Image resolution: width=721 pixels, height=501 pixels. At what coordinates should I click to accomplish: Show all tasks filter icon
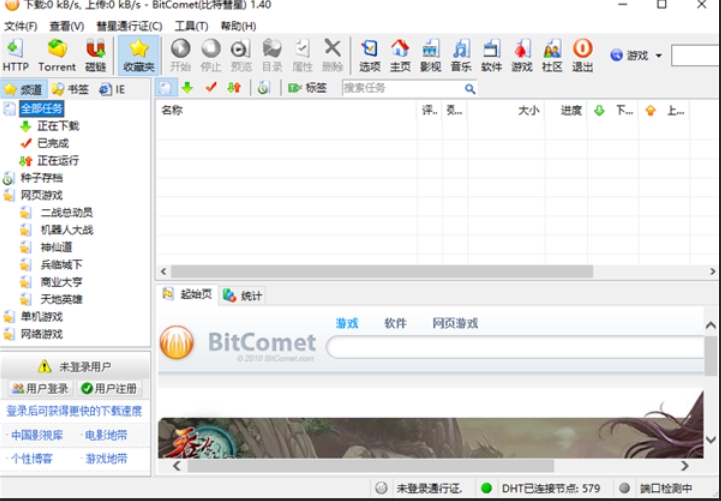pos(166,87)
